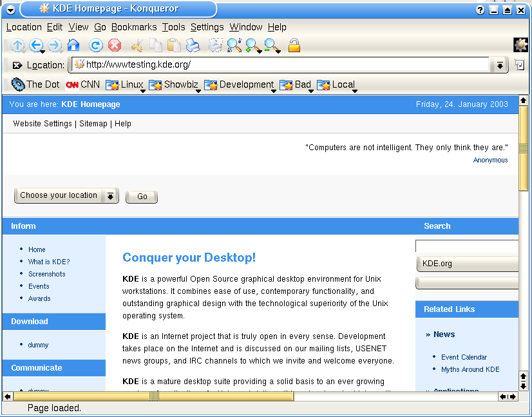Click the Go button next to location chooser
The image size is (532, 417).
142,197
